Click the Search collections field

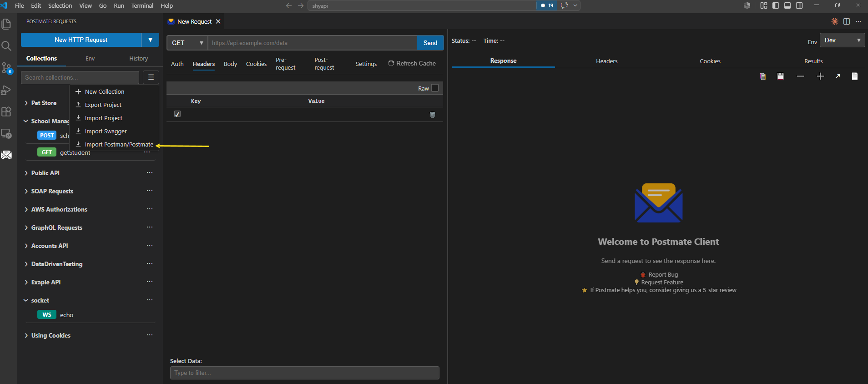[80, 77]
